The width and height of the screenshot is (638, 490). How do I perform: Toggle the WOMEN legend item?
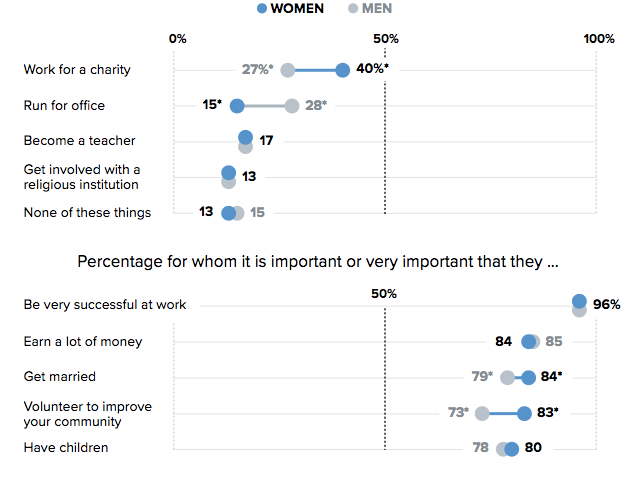click(291, 9)
